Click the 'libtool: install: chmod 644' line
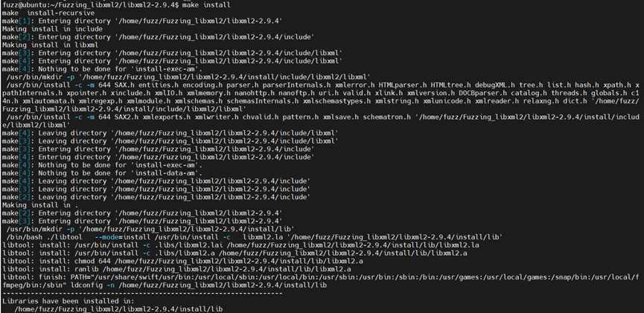 182,261
